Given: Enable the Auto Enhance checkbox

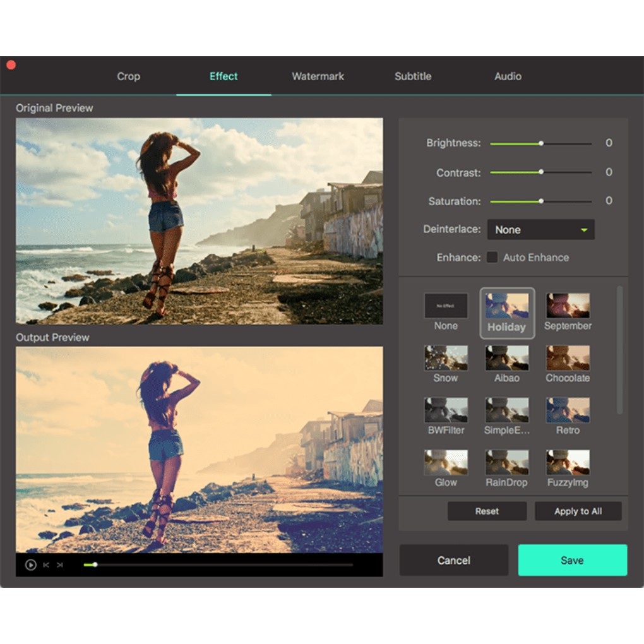Looking at the screenshot, I should click(x=492, y=258).
